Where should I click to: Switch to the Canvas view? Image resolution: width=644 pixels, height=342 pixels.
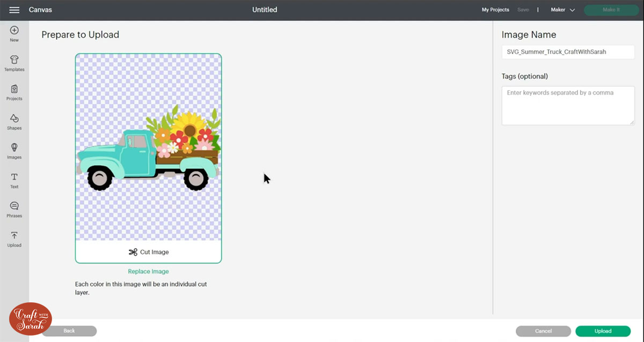tap(41, 9)
